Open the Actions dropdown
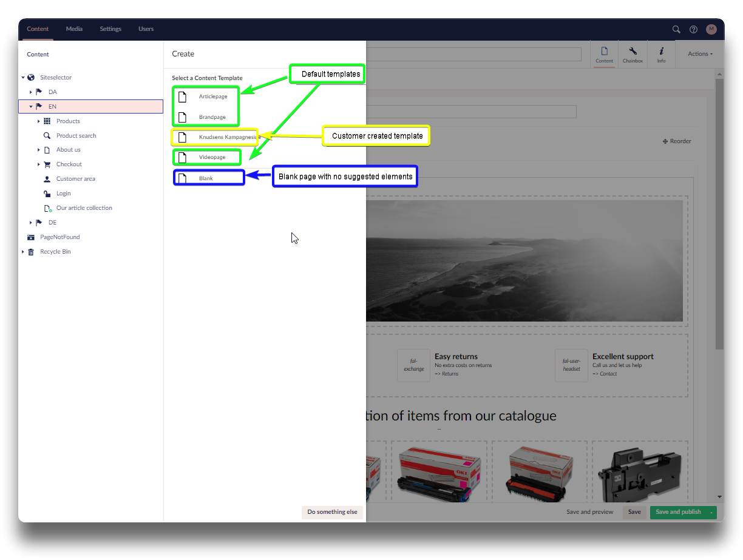Image resolution: width=743 pixels, height=560 pixels. click(x=700, y=54)
